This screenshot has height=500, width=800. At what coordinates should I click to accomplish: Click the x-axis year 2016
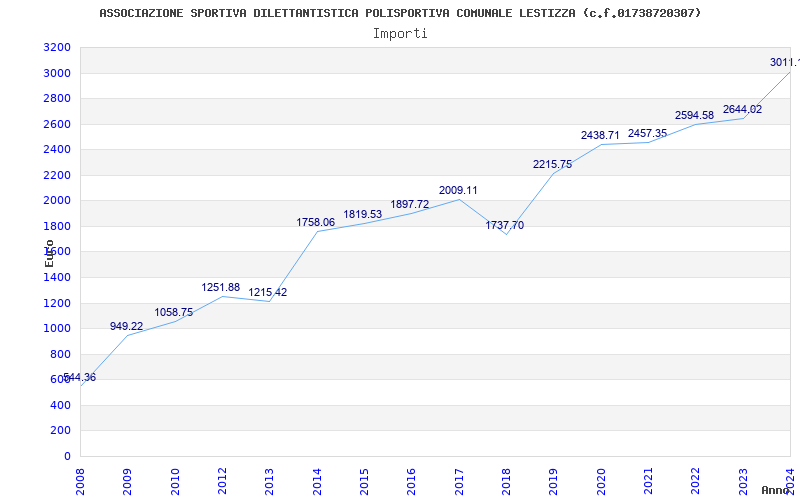tap(412, 482)
